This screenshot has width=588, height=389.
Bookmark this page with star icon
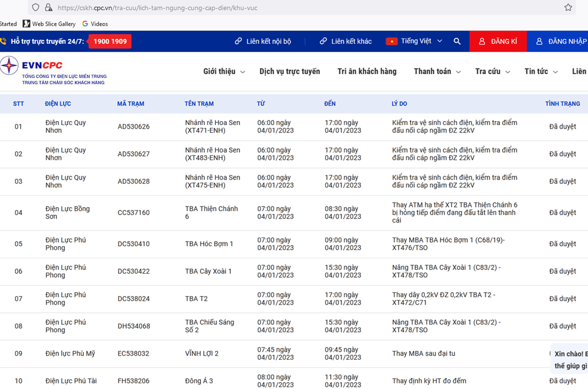click(x=568, y=7)
